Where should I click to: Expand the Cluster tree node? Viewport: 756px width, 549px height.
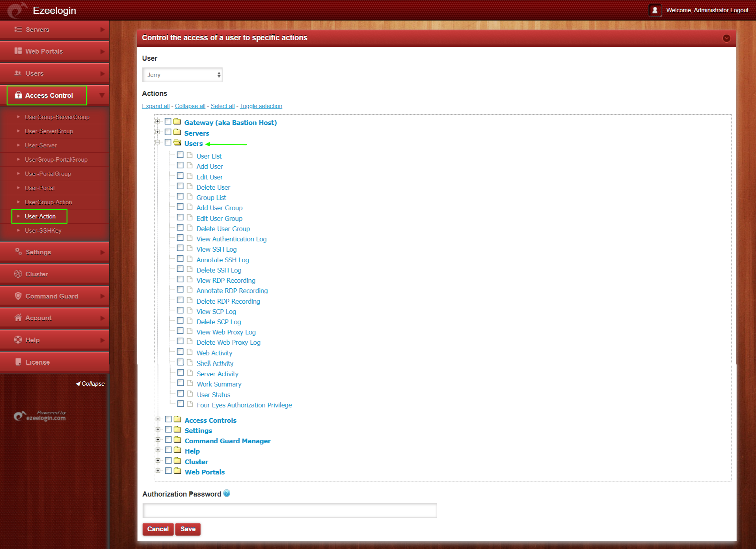tap(158, 461)
